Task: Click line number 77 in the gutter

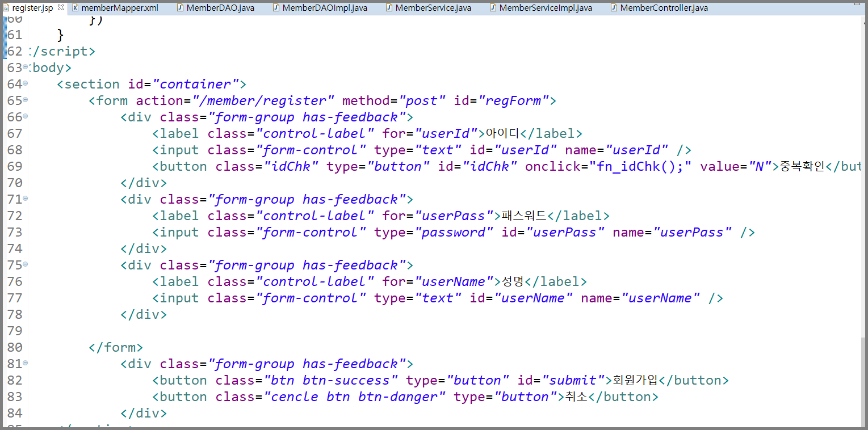Action: 15,298
